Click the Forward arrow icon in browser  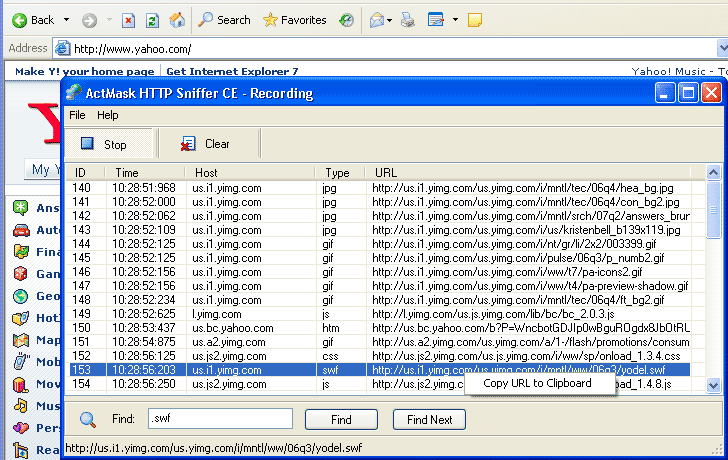pyautogui.click(x=89, y=20)
